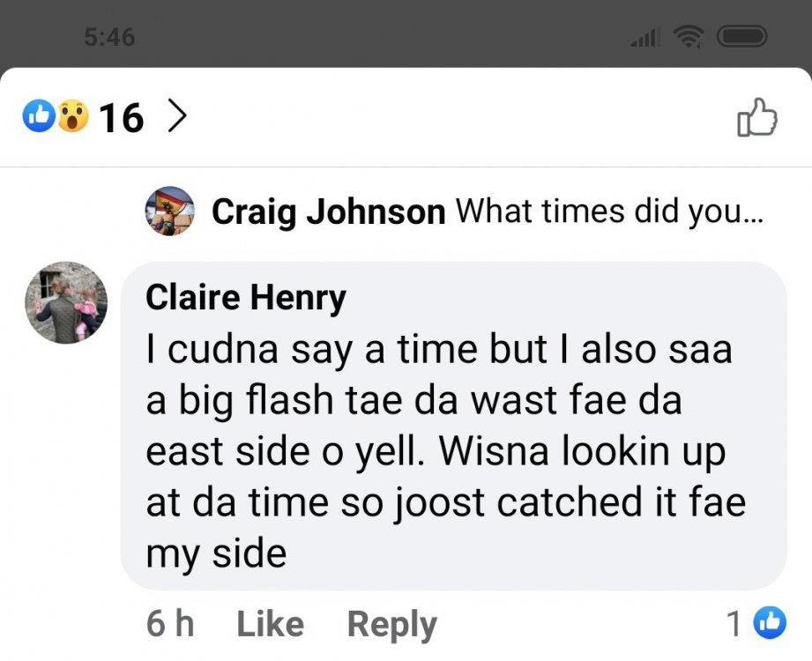Open reactions list via chevron arrow
Screen dimensions: 812x661
pos(177,117)
